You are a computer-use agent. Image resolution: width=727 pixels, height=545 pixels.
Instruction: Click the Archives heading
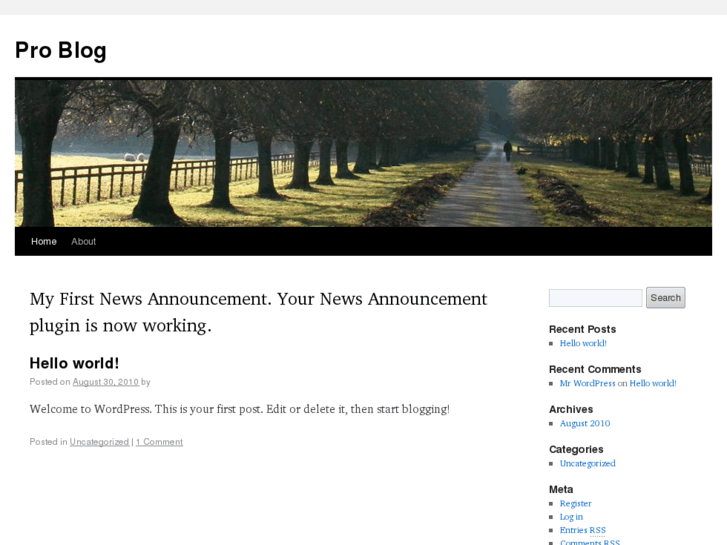coord(571,410)
